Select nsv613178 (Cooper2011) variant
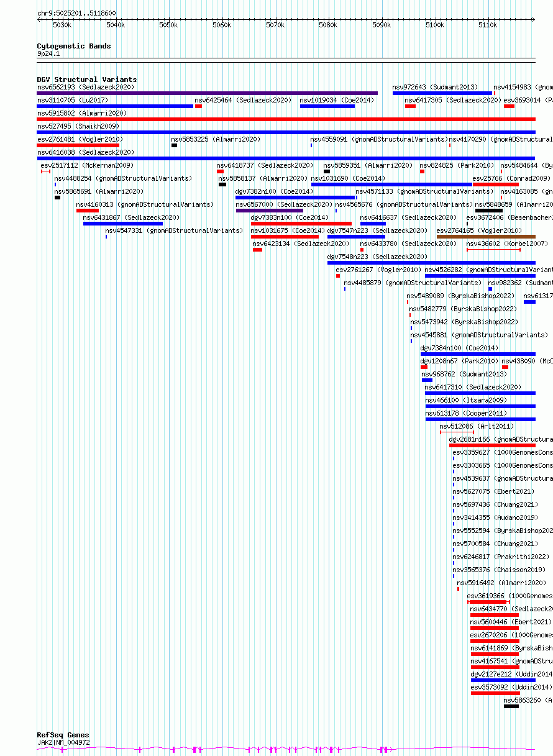 click(466, 413)
